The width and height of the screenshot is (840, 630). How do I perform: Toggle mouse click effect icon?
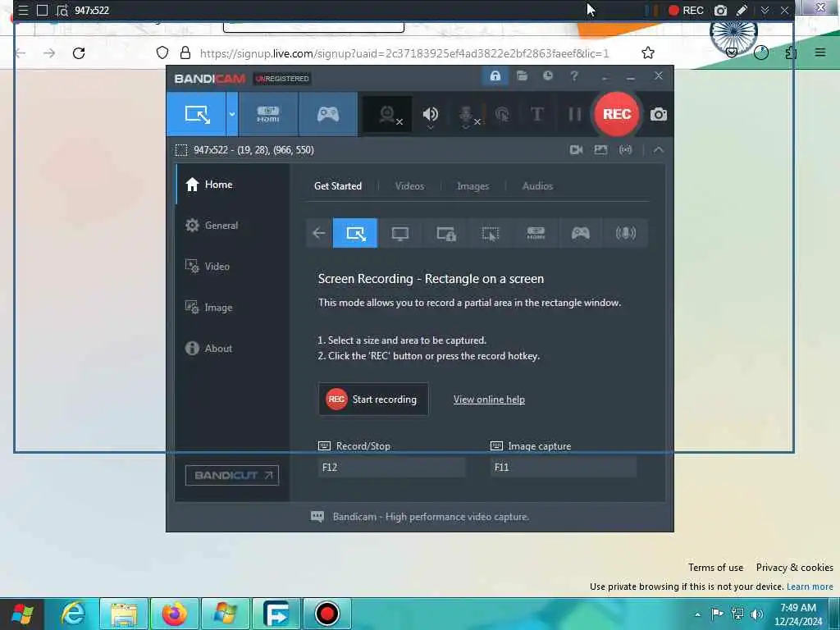[x=502, y=114]
